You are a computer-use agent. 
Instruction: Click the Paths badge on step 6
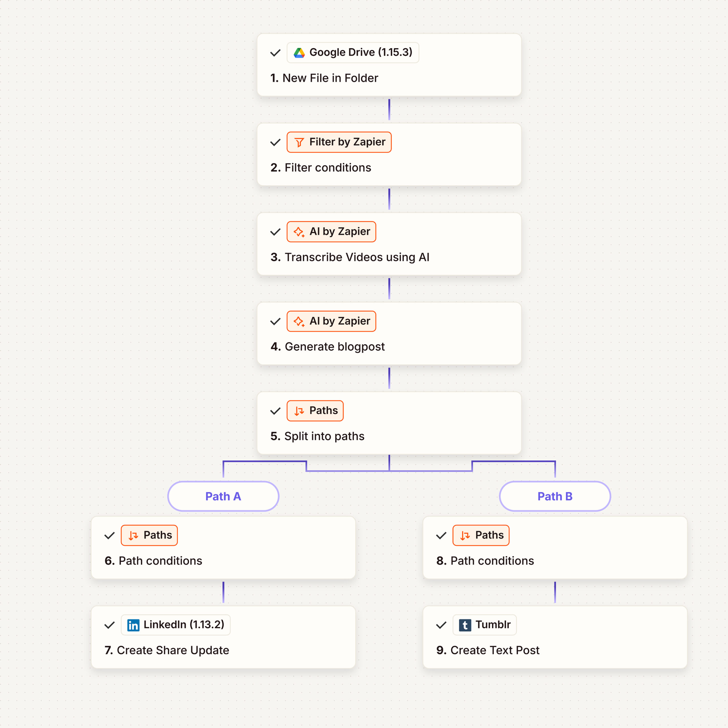point(149,535)
